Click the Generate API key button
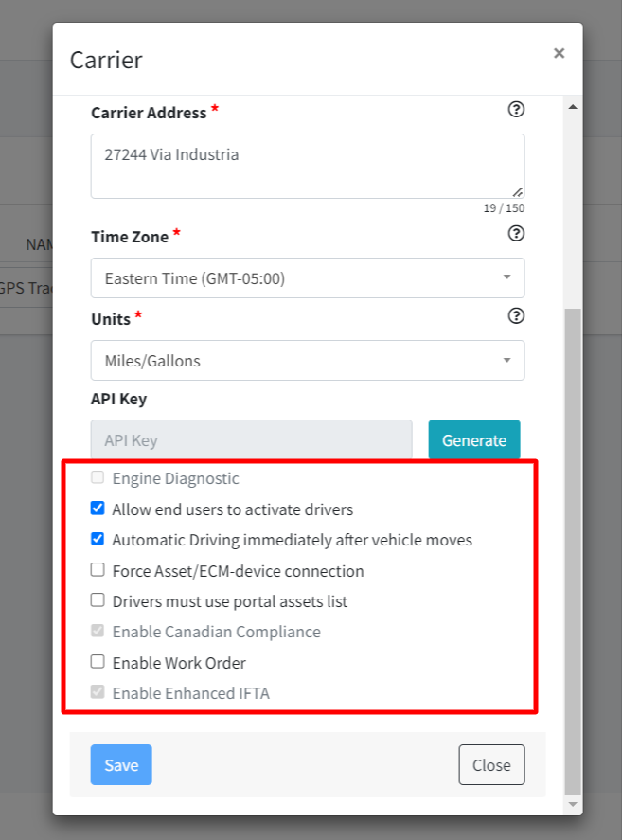This screenshot has width=622, height=840. click(473, 440)
